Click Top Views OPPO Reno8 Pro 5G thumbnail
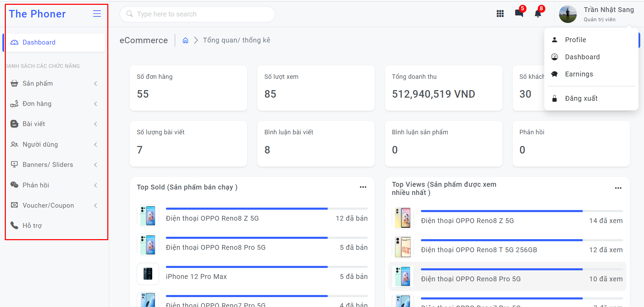This screenshot has height=307, width=644. (403, 276)
